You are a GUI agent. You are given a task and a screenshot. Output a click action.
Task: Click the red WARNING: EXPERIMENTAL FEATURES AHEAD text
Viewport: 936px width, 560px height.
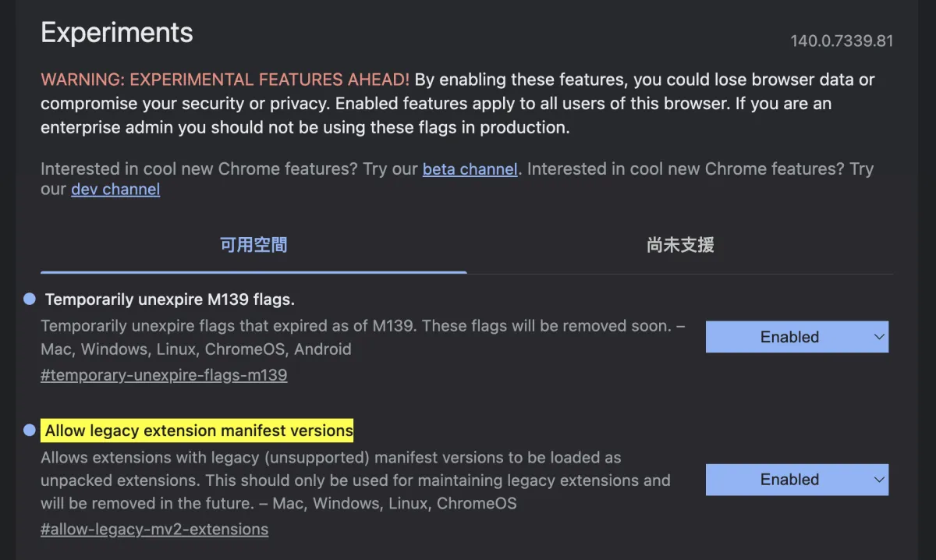point(225,80)
